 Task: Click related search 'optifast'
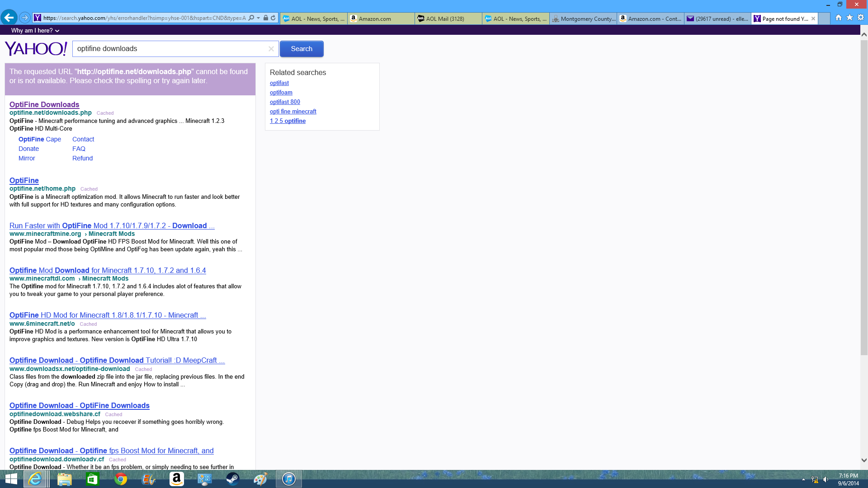[279, 83]
